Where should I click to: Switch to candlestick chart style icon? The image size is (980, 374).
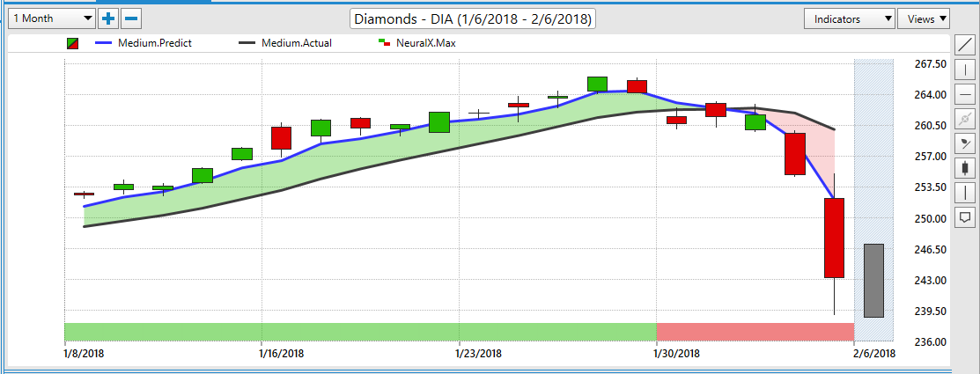pyautogui.click(x=966, y=167)
